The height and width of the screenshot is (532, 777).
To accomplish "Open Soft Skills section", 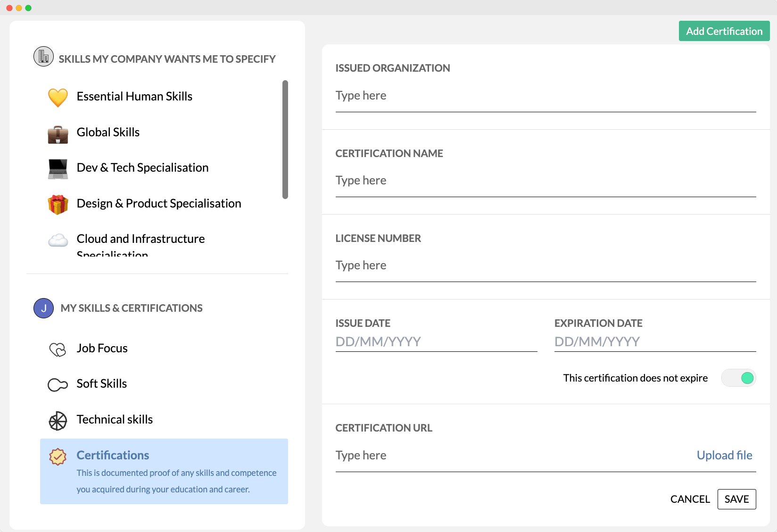I will tap(101, 383).
